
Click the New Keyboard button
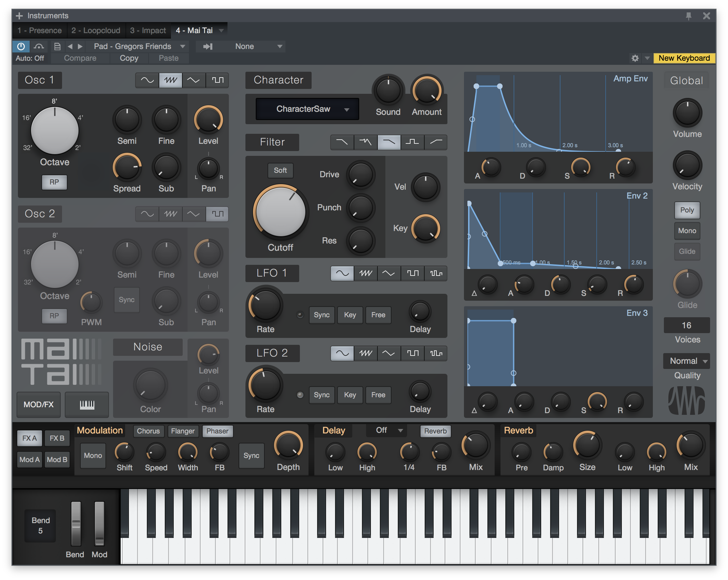[684, 58]
